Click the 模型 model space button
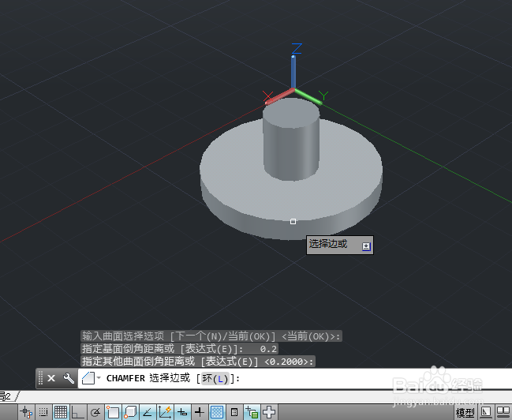This screenshot has width=512, height=420. [x=465, y=412]
